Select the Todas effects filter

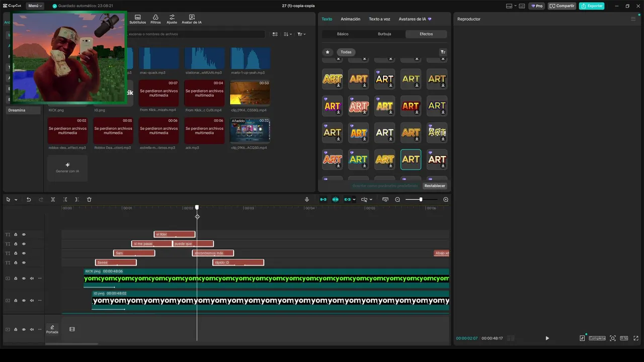coord(346,52)
